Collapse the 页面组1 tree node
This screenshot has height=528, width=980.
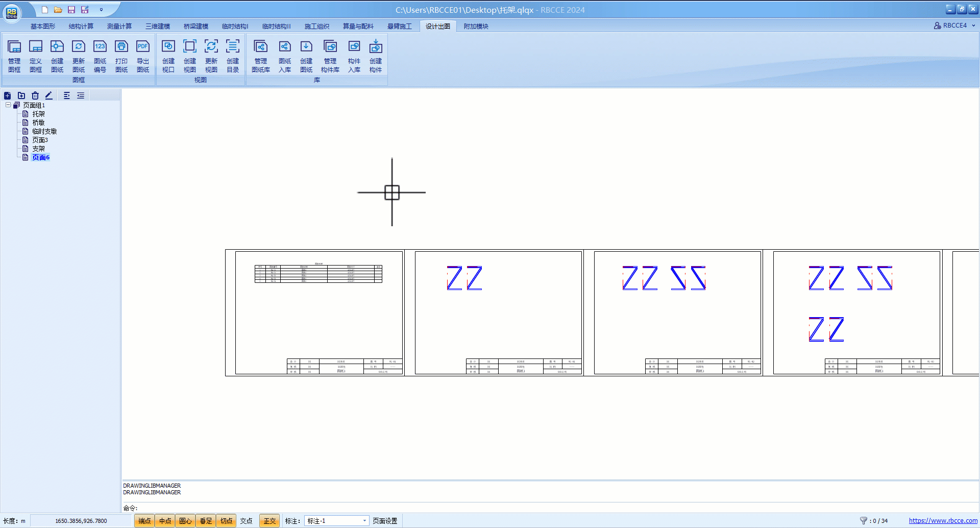point(8,105)
